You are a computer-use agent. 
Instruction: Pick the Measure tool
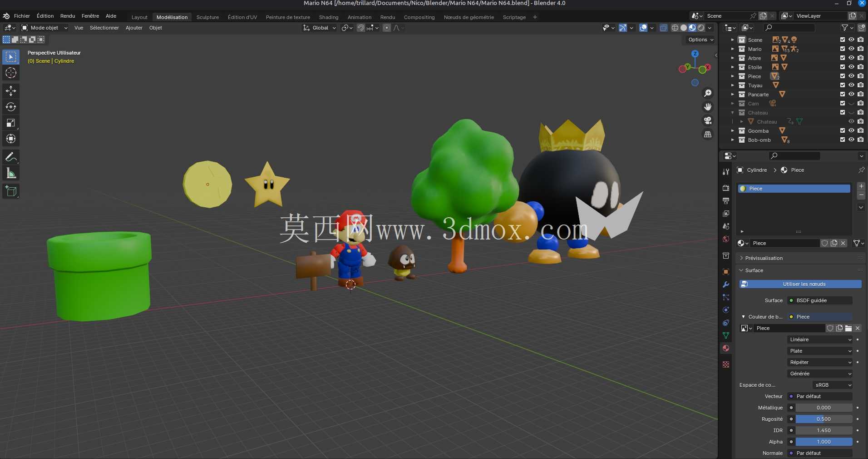[x=11, y=173]
